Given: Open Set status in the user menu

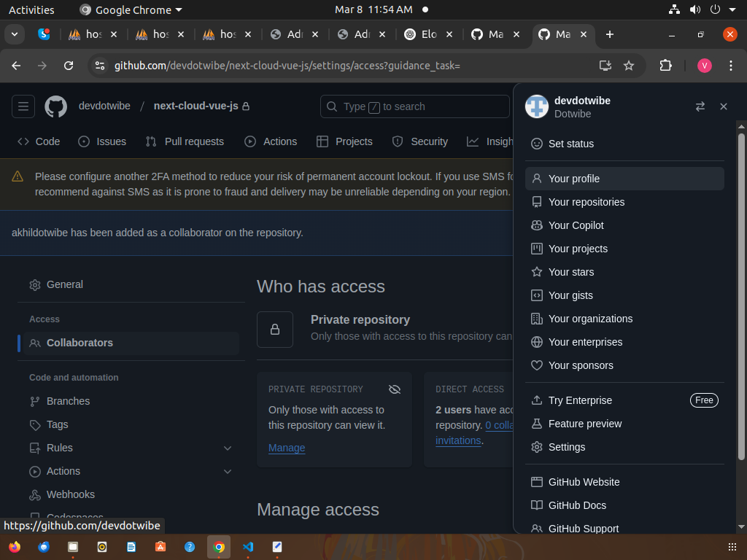Looking at the screenshot, I should pos(570,144).
